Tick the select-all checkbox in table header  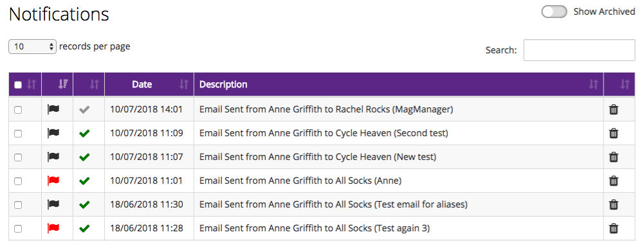(x=18, y=85)
